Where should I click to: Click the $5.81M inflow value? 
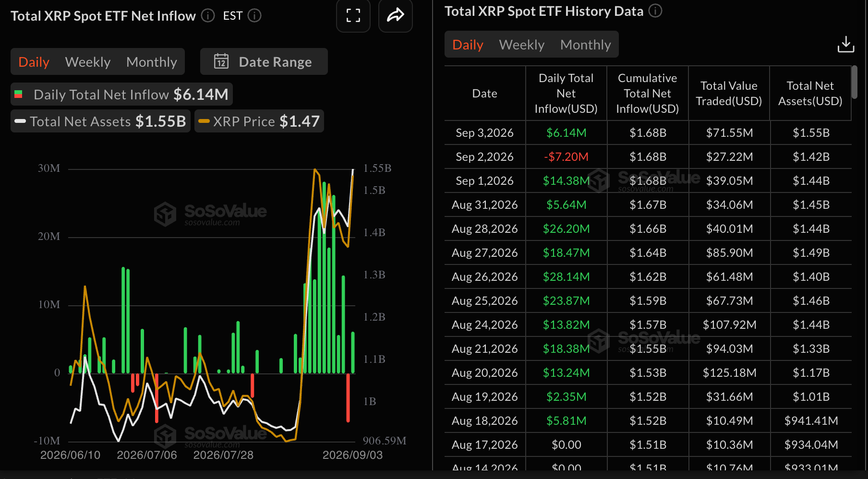tap(567, 421)
